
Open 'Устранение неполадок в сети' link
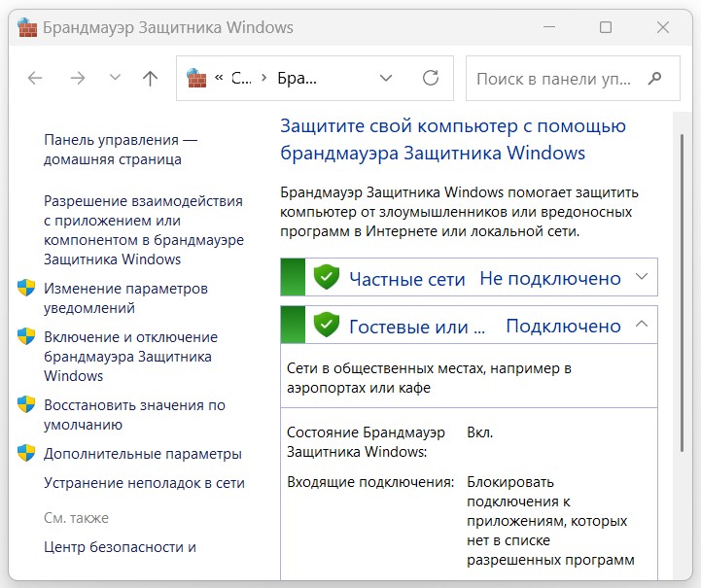point(144,483)
